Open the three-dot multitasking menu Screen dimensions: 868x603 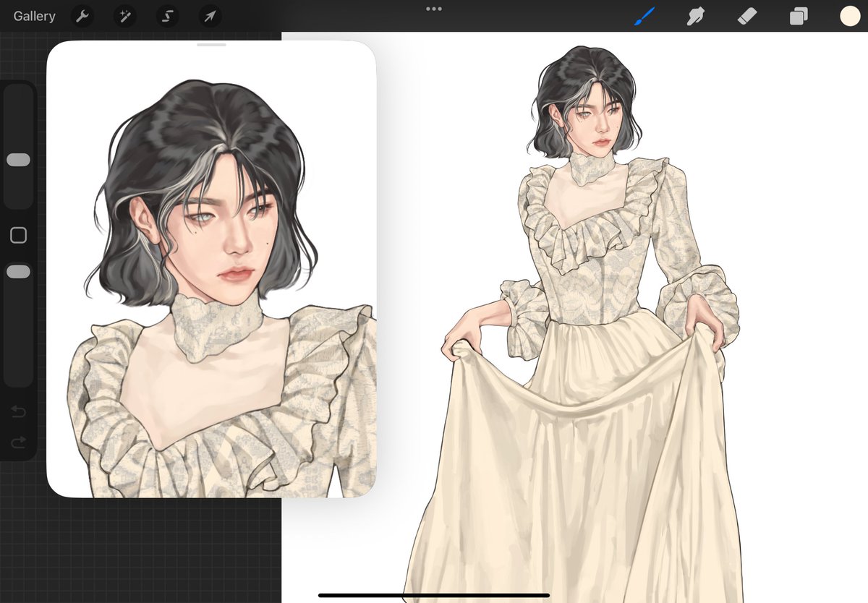[x=434, y=9]
